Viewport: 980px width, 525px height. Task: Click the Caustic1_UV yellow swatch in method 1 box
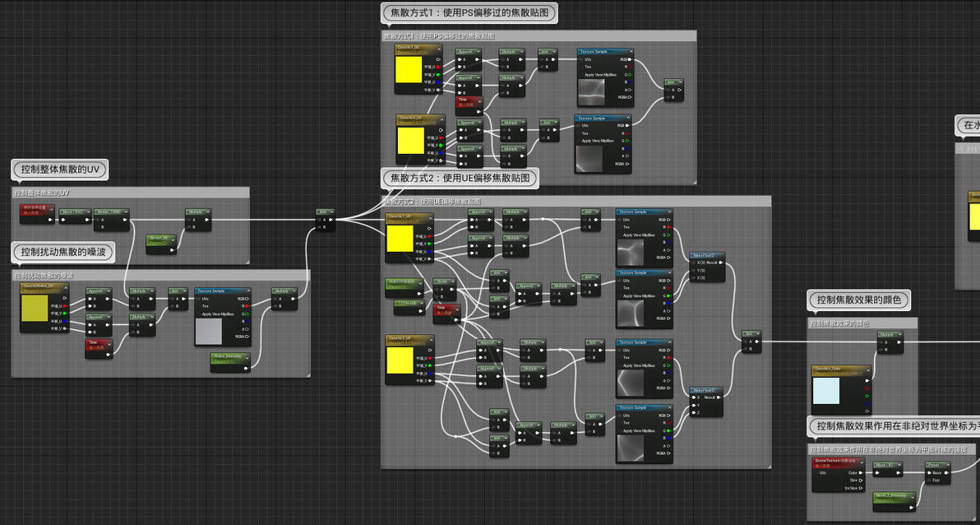(409, 70)
